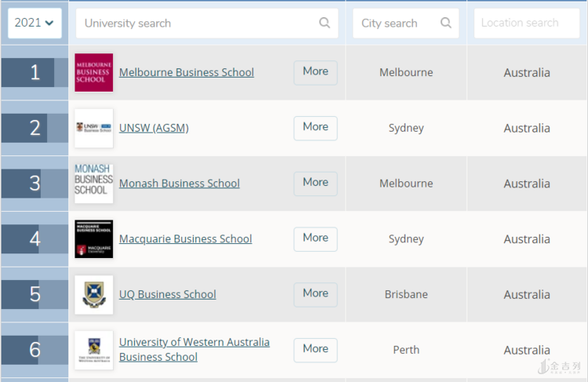Open the UQ Business School link
The width and height of the screenshot is (588, 382).
tap(168, 295)
